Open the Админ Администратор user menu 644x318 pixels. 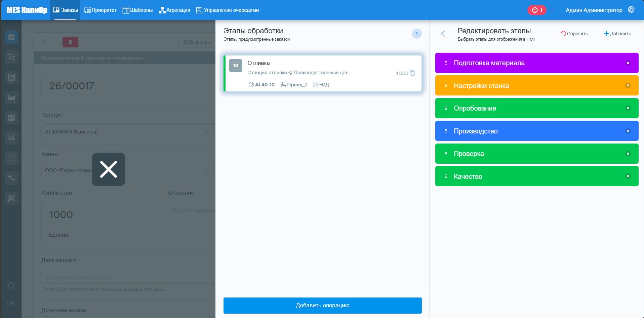[x=594, y=10]
